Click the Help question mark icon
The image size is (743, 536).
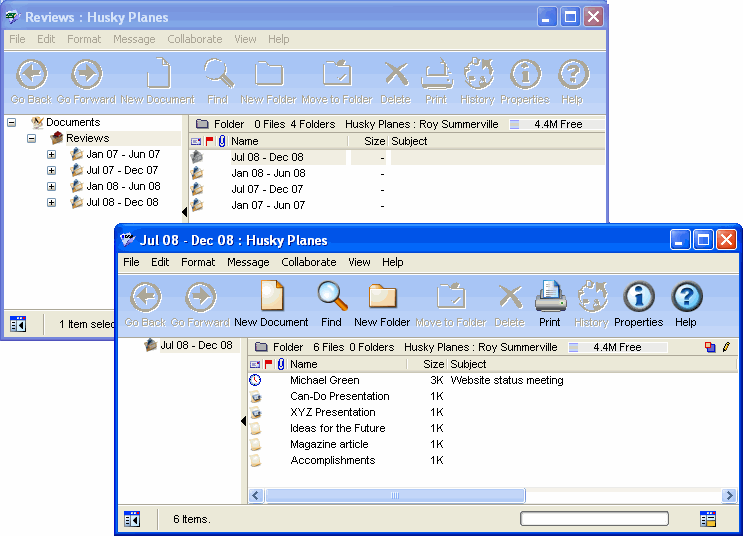pos(685,297)
